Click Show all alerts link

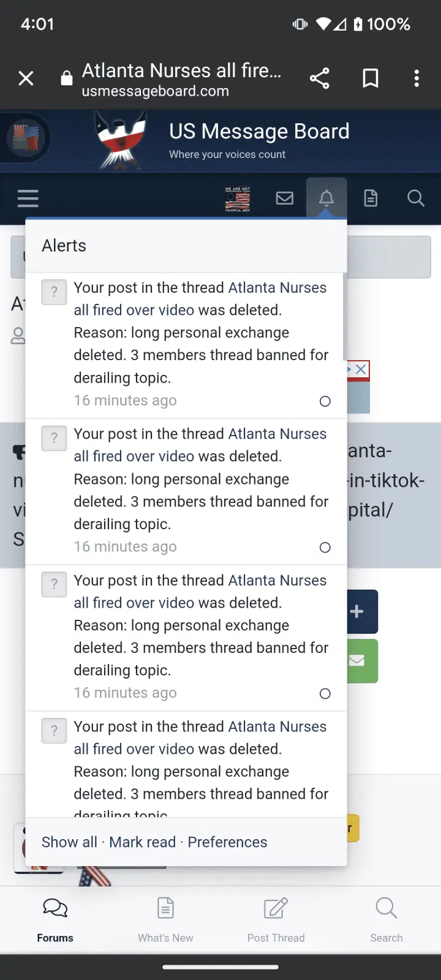tap(69, 842)
